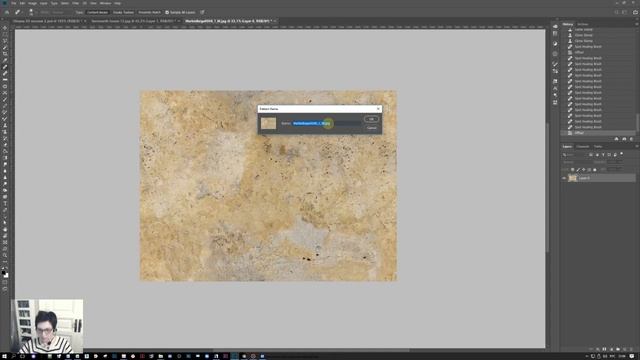Click the pattern preview thumbnail in the dialog
The height and width of the screenshot is (360, 640).
coord(268,123)
